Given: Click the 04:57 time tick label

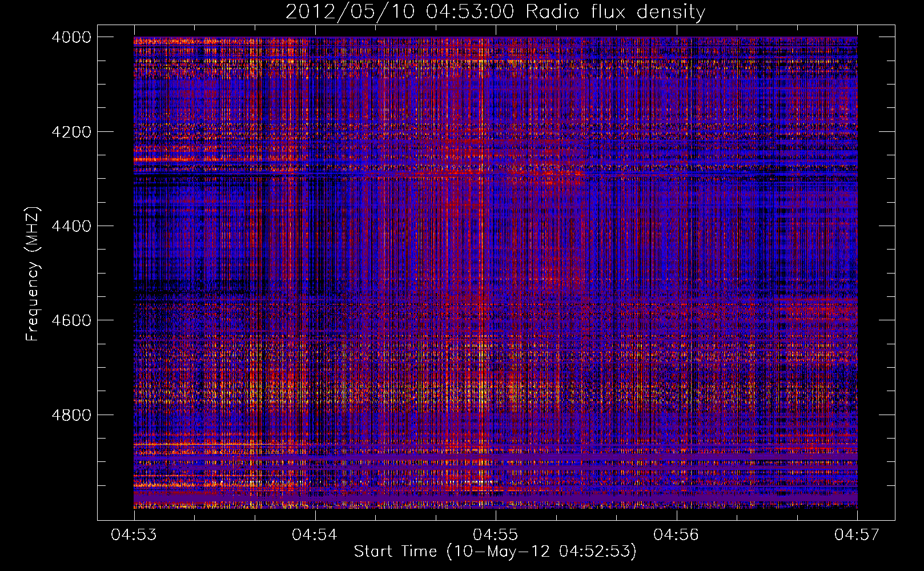Looking at the screenshot, I should [x=857, y=534].
